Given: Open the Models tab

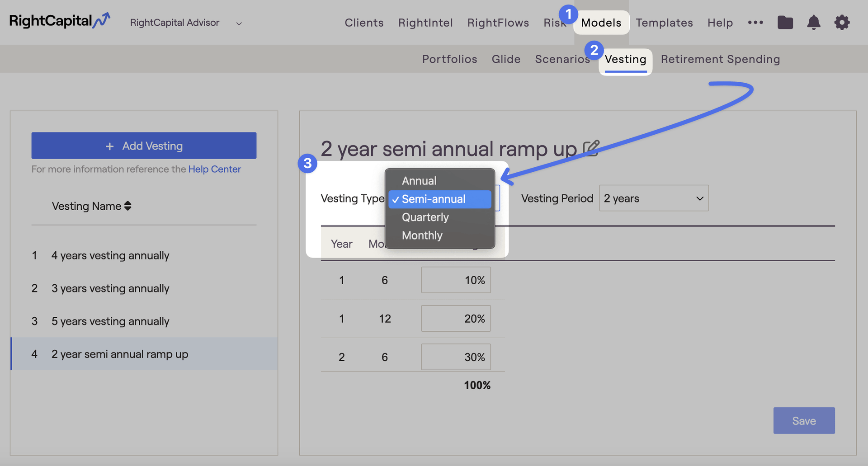Looking at the screenshot, I should click(x=601, y=23).
